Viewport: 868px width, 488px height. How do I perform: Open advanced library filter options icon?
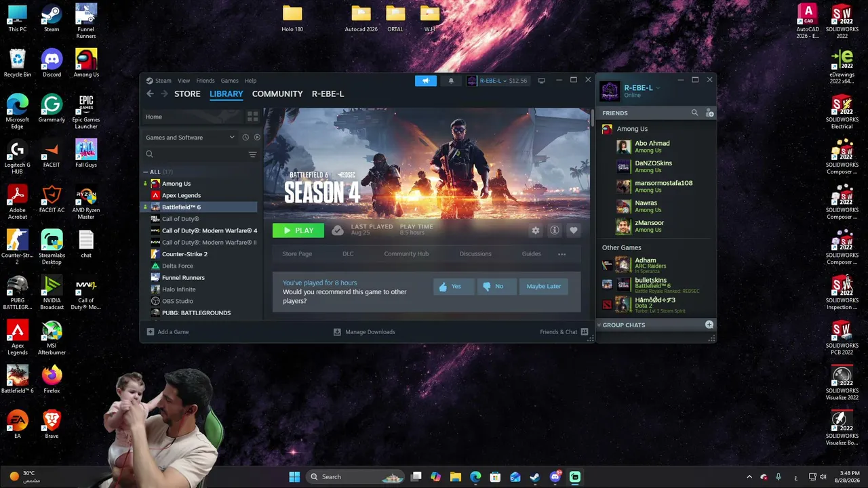(x=252, y=155)
